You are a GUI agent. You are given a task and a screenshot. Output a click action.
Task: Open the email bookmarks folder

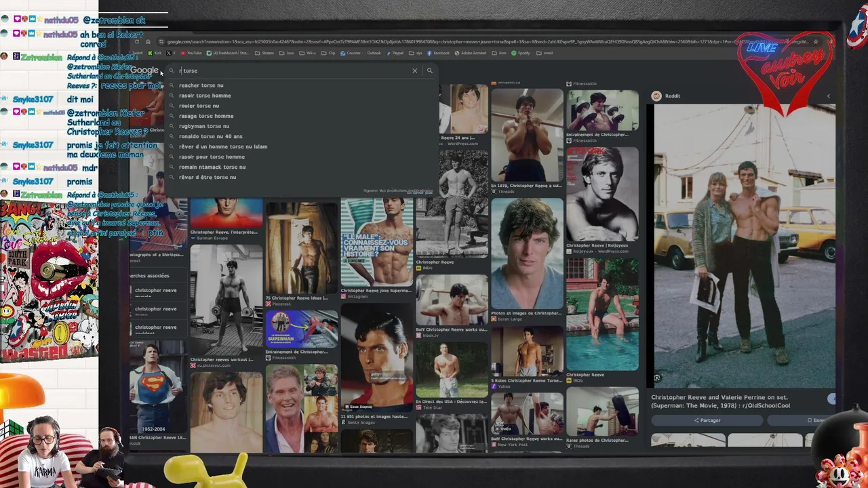(545, 53)
